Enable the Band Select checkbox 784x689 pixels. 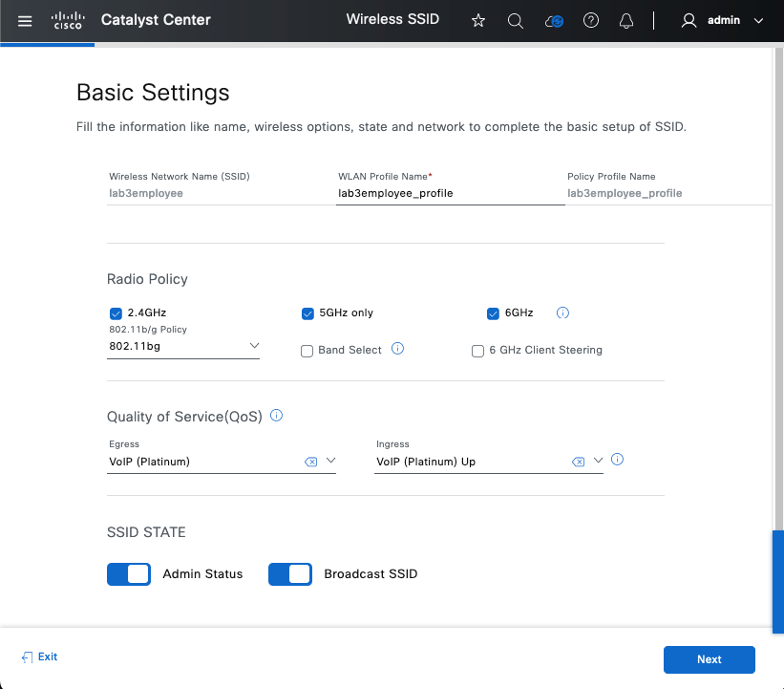[307, 351]
